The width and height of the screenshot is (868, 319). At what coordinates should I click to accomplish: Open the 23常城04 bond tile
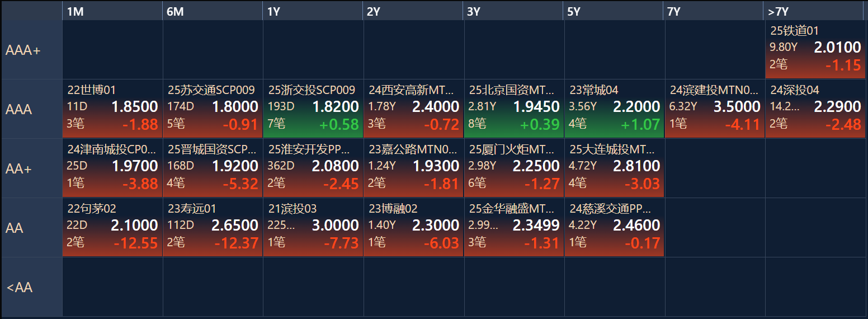[614, 109]
